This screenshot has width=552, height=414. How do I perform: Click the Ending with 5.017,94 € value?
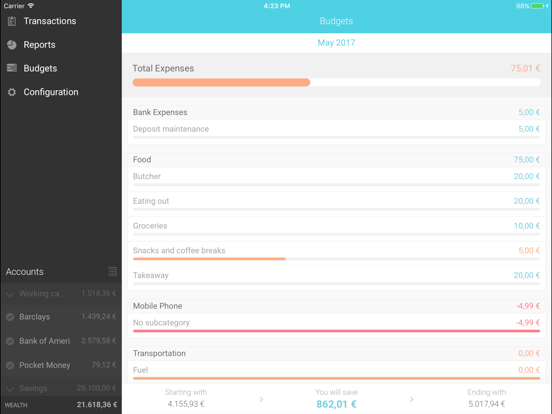pyautogui.click(x=487, y=404)
